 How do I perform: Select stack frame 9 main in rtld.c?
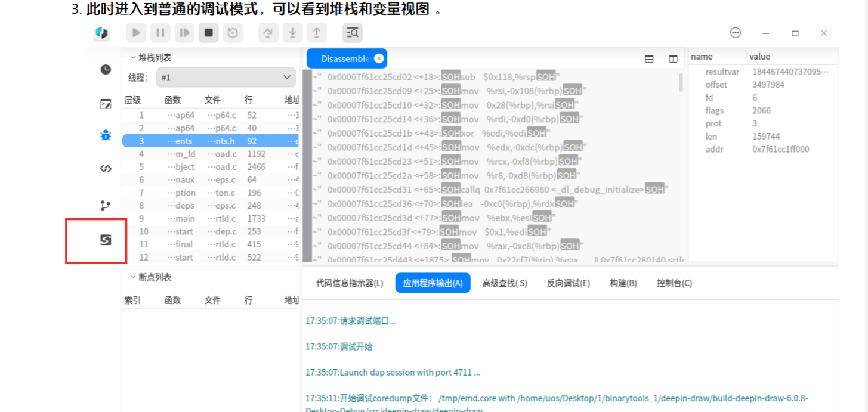click(211, 219)
